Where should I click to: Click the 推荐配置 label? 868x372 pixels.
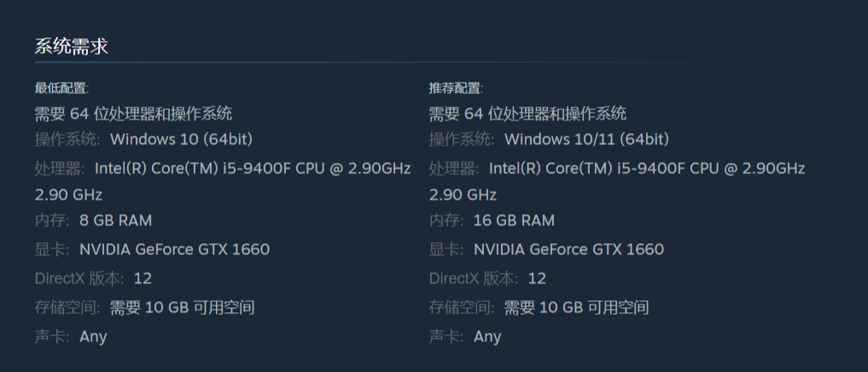click(456, 88)
